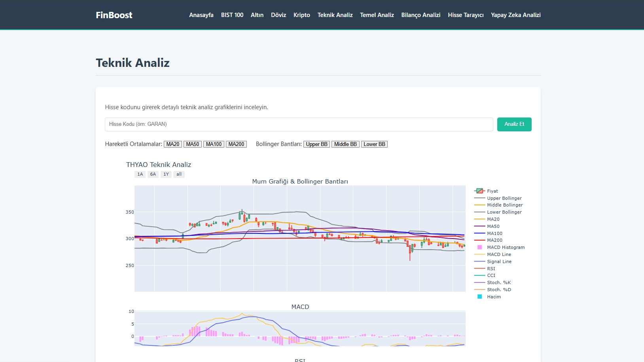The width and height of the screenshot is (644, 362).
Task: Select the all range selector button
Action: (179, 174)
